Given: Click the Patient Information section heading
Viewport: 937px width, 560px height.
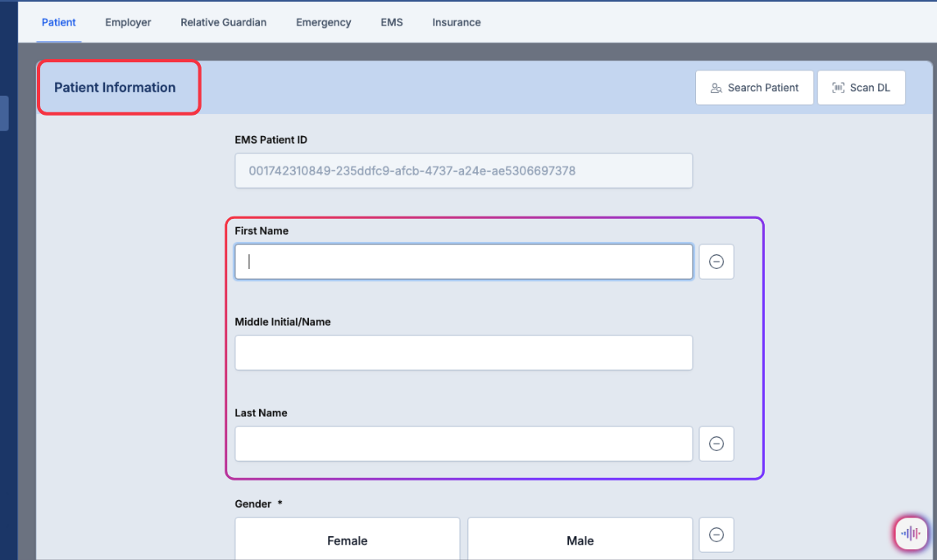Looking at the screenshot, I should 115,88.
